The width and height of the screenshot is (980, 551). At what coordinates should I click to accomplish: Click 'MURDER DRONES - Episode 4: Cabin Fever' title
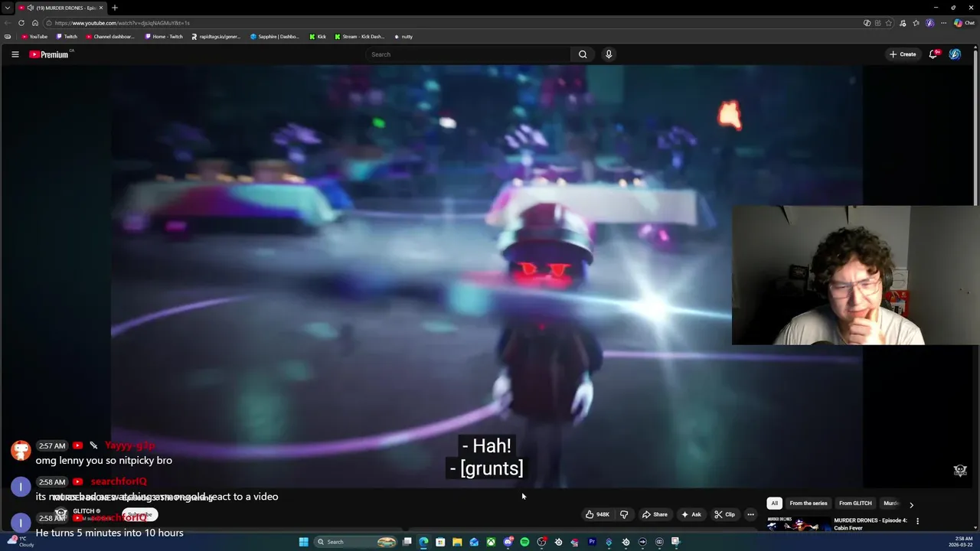click(871, 523)
